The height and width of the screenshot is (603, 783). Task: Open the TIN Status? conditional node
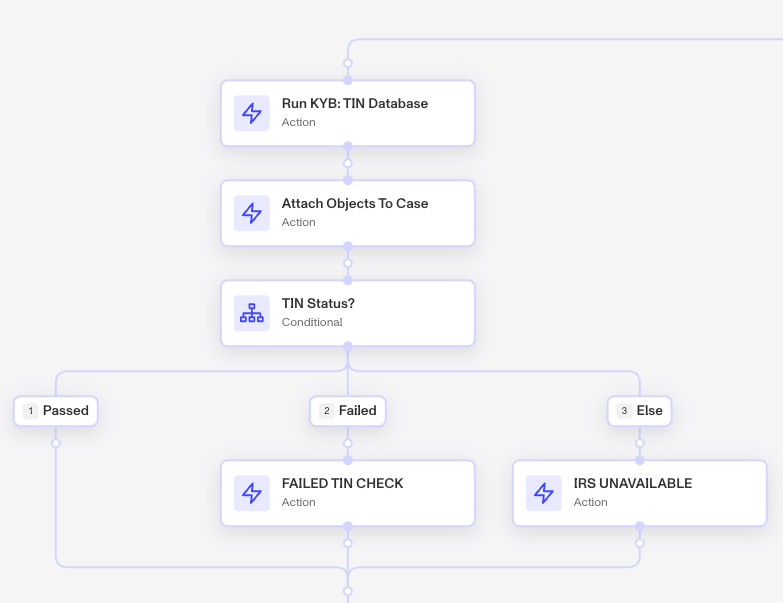point(348,313)
